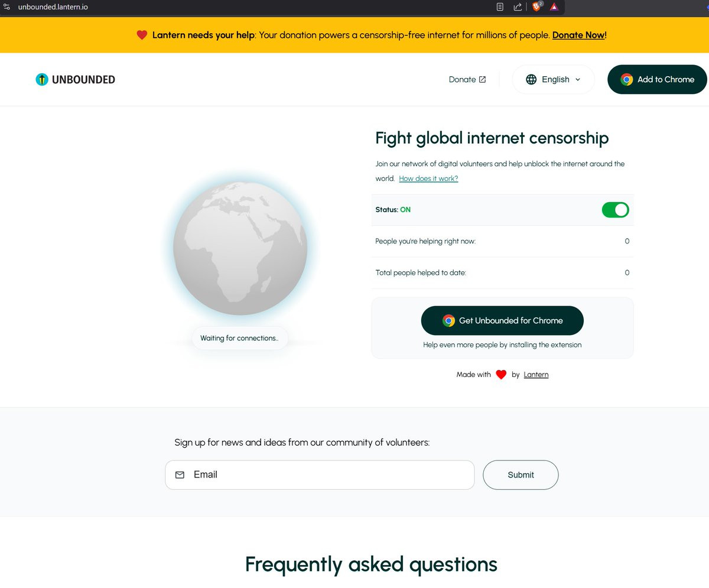
Task: Submit the email signup form
Action: pos(521,475)
